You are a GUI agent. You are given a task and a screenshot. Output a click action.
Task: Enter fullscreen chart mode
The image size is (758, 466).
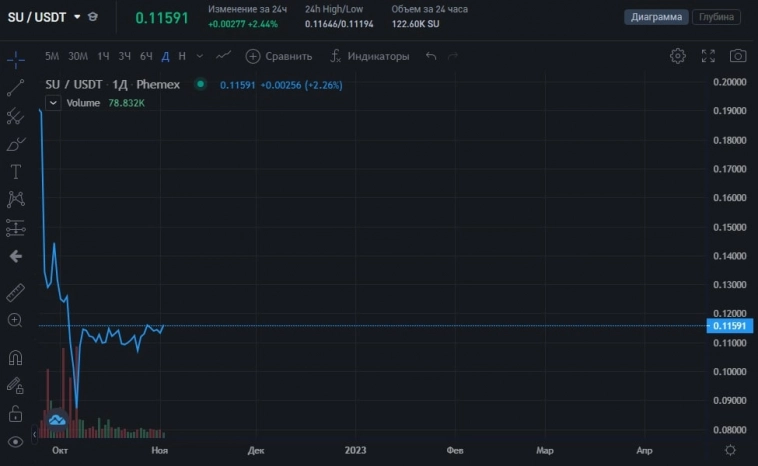point(708,56)
